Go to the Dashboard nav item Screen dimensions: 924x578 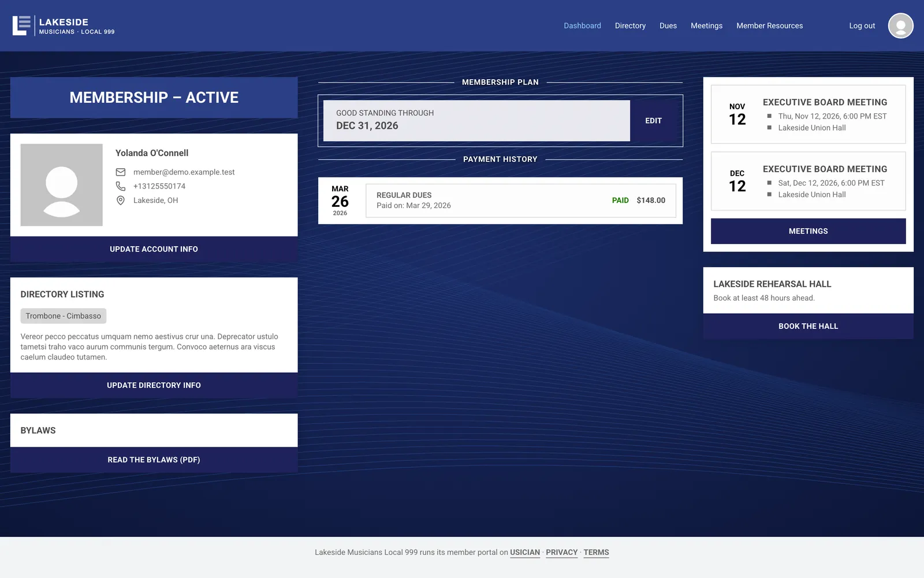582,26
